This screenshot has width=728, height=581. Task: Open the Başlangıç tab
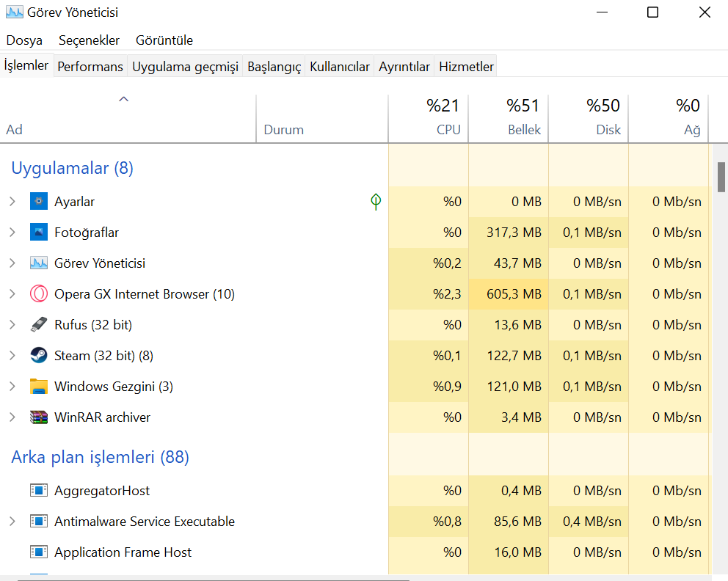pyautogui.click(x=274, y=67)
